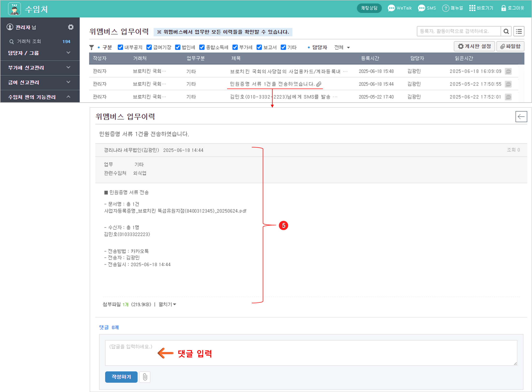Open the 담당자 전체 dropdown

(342, 48)
